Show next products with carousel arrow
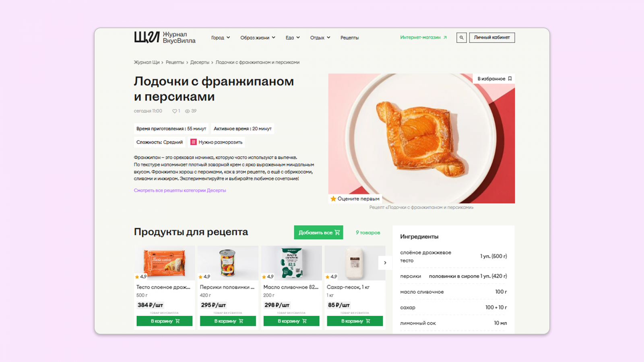The height and width of the screenshot is (362, 644). [385, 263]
